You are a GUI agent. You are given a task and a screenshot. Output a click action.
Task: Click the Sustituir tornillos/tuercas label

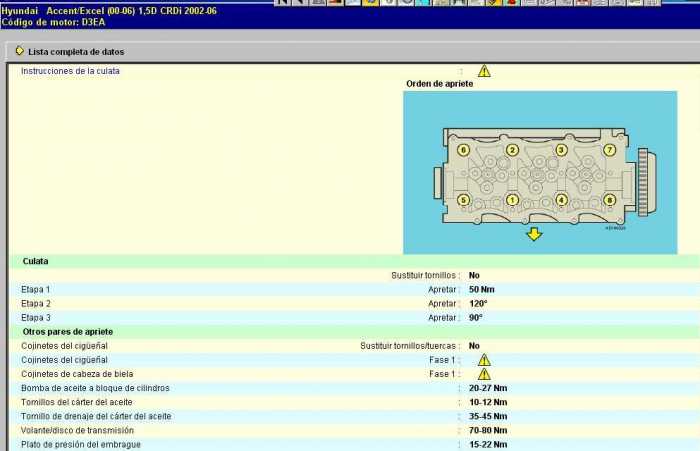click(x=408, y=346)
